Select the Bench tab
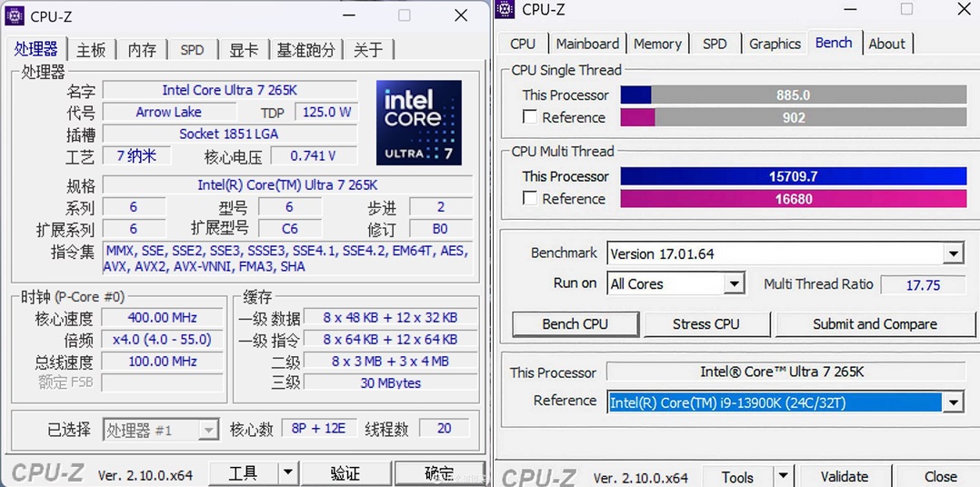 click(x=835, y=43)
